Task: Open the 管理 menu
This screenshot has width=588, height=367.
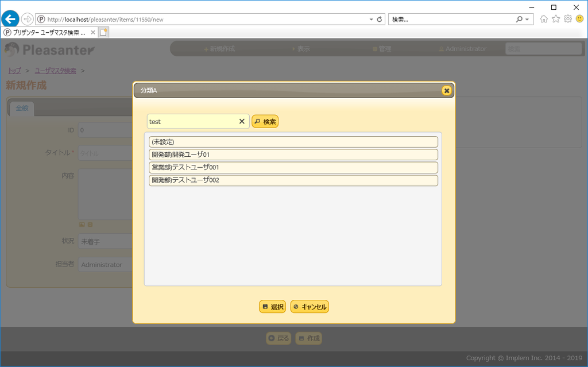Action: click(x=382, y=49)
